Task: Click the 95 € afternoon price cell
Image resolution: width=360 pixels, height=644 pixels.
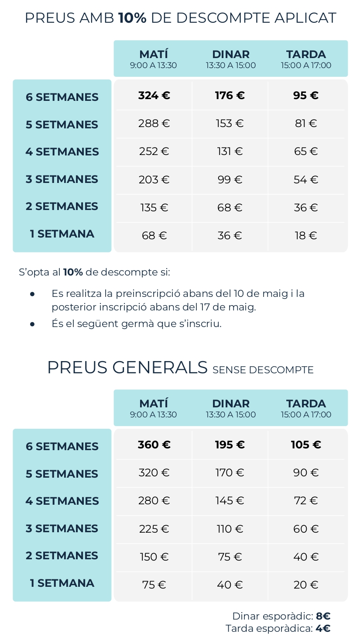Action: (x=306, y=96)
